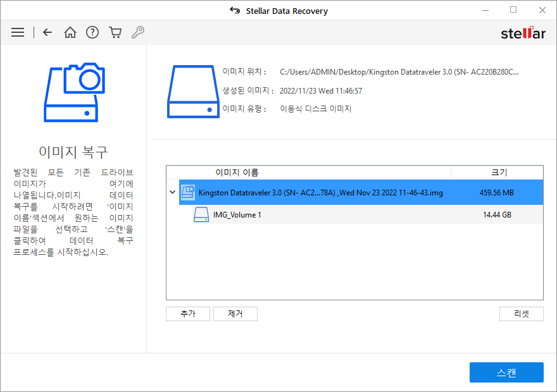Return to the Home screen icon
The image size is (557, 392).
tap(70, 32)
